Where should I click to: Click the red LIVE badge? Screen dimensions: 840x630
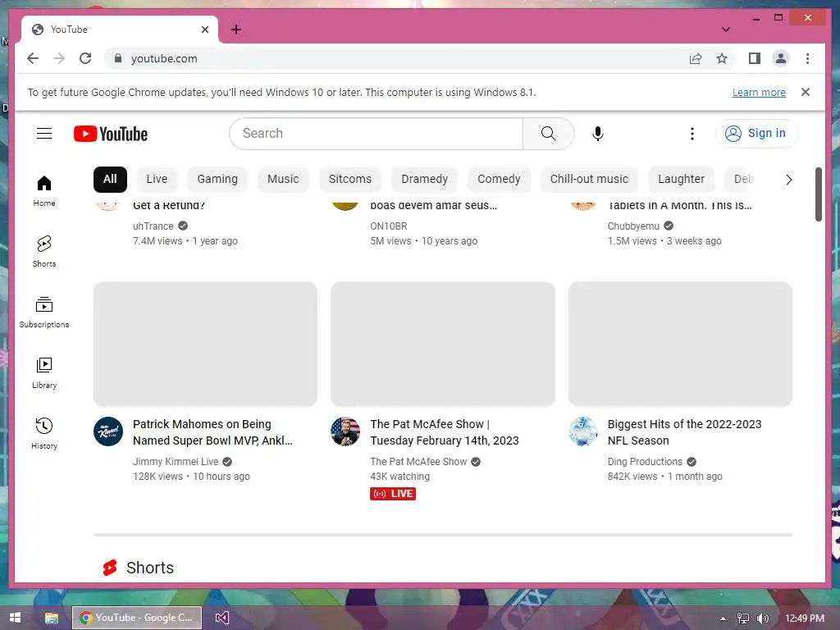click(393, 493)
